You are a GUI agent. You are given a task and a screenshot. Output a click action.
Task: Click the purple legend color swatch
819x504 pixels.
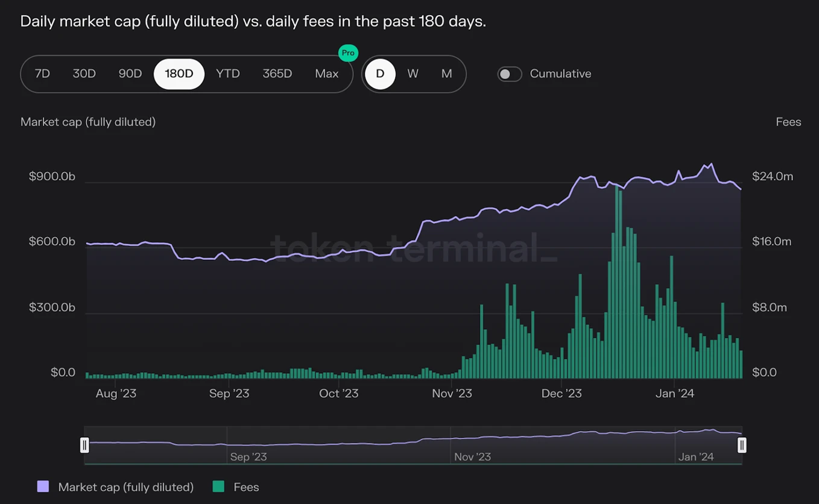pos(43,487)
